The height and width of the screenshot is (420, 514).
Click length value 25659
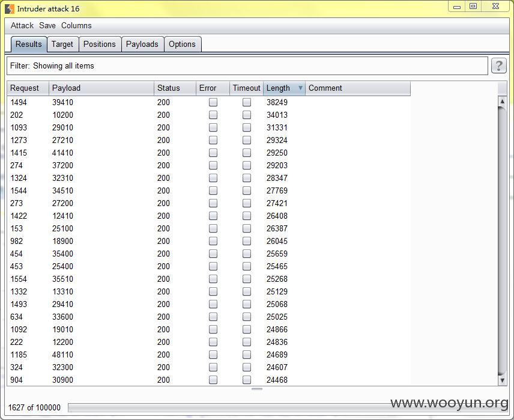coord(277,254)
